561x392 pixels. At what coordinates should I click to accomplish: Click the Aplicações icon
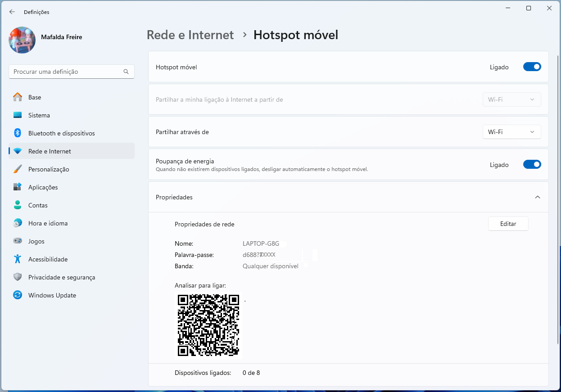(18, 187)
